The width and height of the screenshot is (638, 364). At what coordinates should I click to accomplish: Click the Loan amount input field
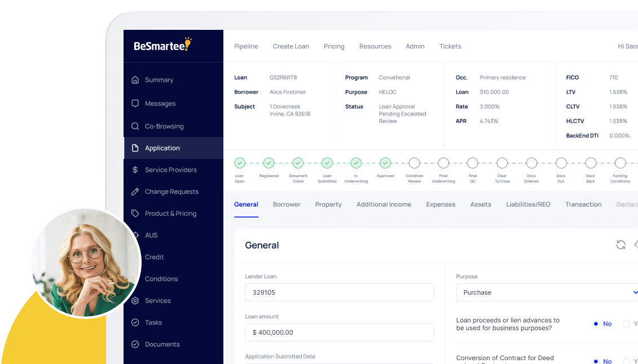(x=340, y=332)
